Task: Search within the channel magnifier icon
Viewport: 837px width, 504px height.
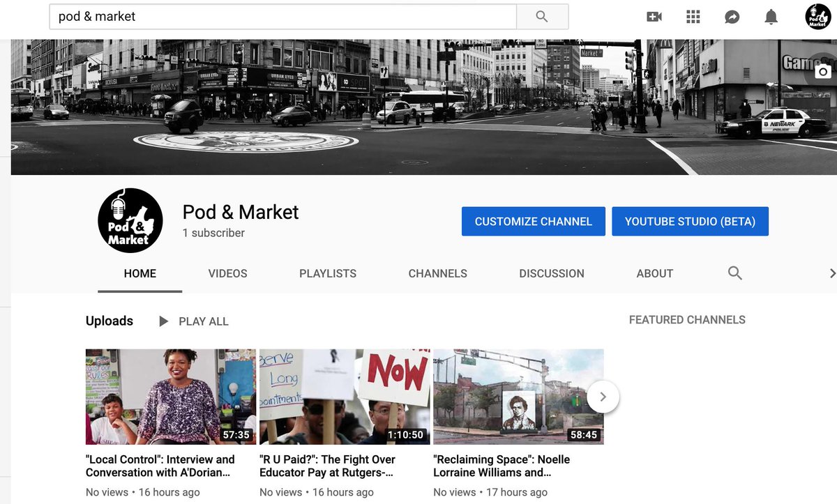Action: (734, 273)
